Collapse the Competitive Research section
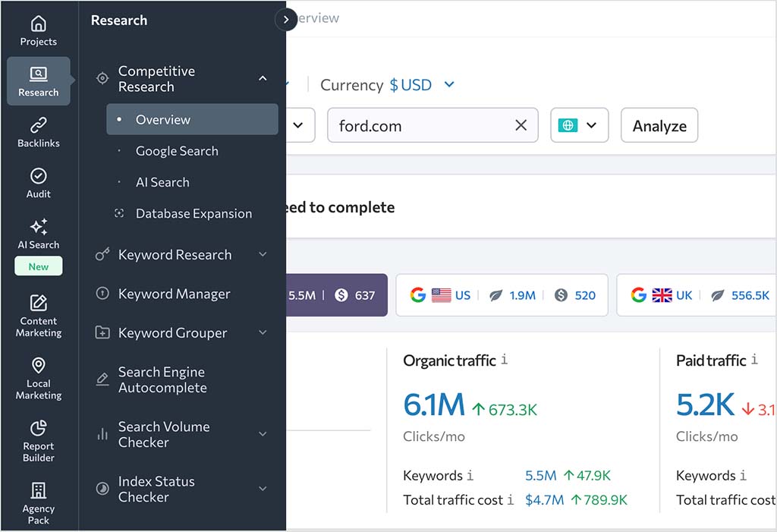Viewport: 777px width, 532px height. pyautogui.click(x=263, y=78)
